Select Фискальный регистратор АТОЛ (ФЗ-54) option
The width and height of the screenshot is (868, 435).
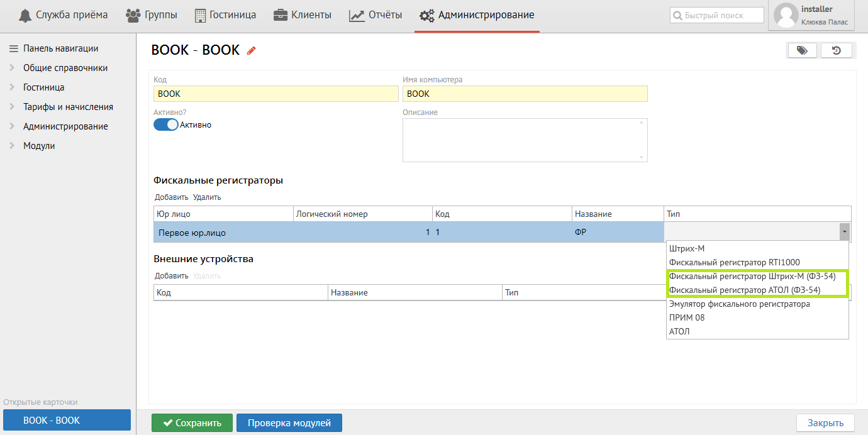745,290
